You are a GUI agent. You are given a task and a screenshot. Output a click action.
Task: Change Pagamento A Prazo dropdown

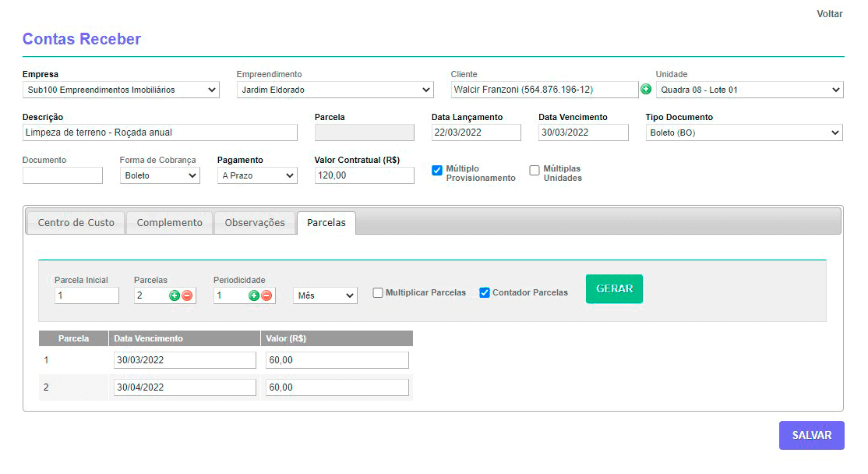pos(257,175)
